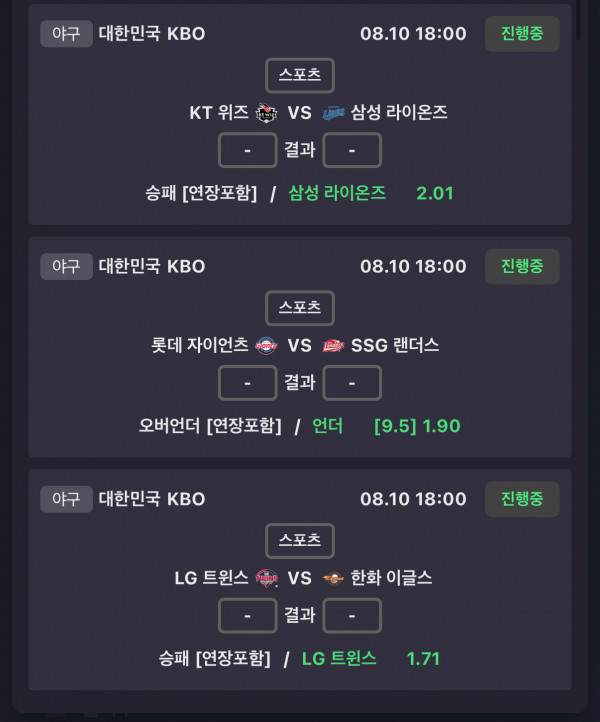The width and height of the screenshot is (600, 722).
Task: Click the LG 트윈스 1.71 bet pick
Action: coord(371,658)
